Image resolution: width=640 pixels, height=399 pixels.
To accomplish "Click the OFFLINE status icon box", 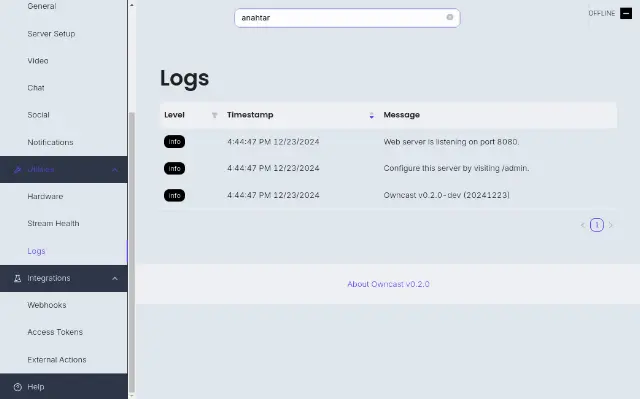I will click(626, 13).
